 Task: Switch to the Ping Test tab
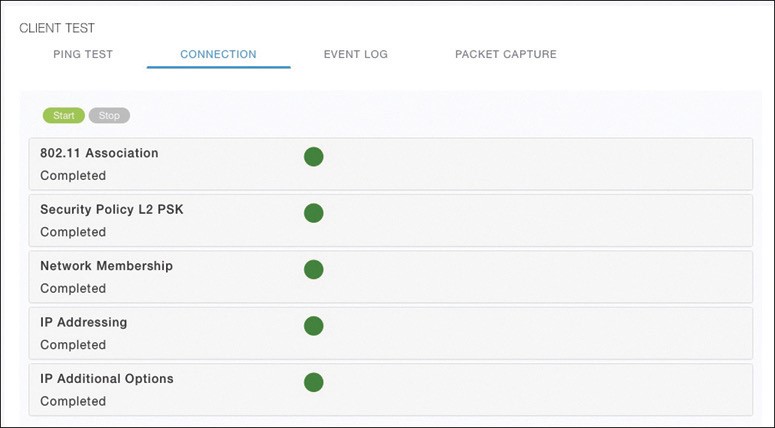tap(83, 54)
